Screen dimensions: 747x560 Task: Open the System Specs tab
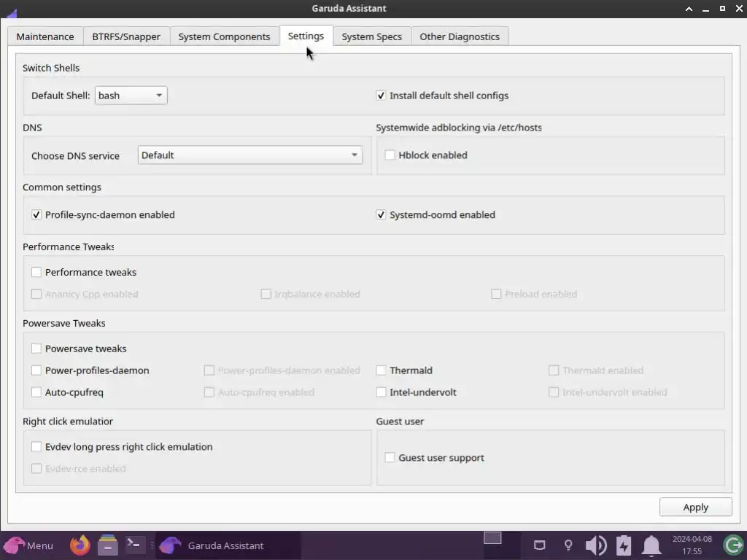click(x=371, y=36)
